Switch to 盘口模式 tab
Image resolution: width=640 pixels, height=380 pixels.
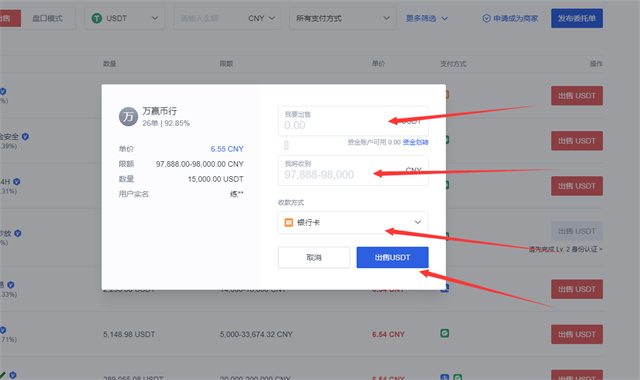[47, 18]
